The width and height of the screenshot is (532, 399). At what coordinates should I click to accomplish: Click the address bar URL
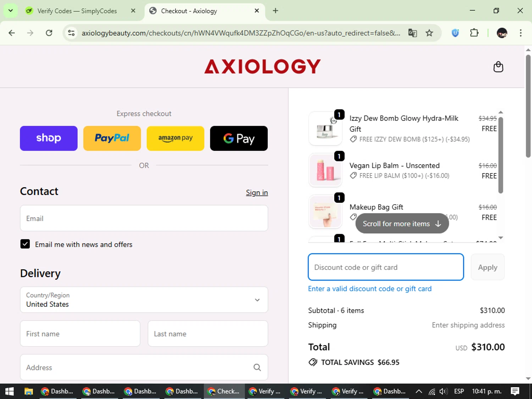[241, 33]
